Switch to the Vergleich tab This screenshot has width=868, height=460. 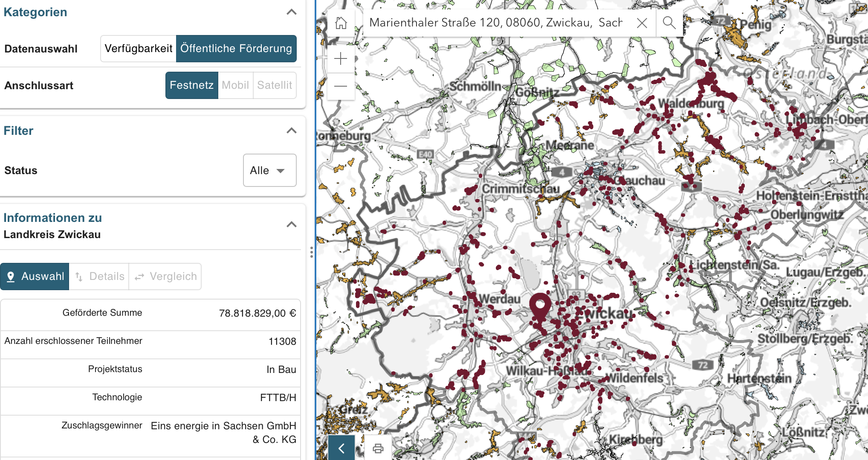(165, 277)
